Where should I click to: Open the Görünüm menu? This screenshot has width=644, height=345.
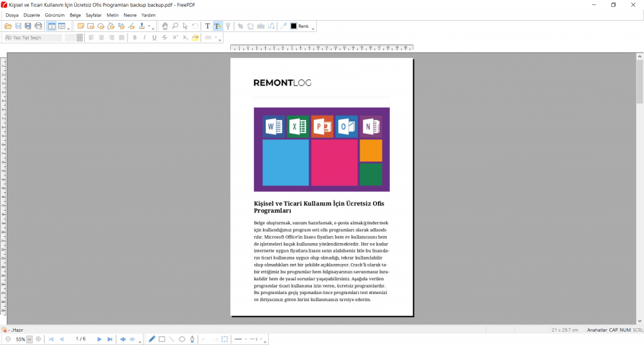click(x=55, y=15)
